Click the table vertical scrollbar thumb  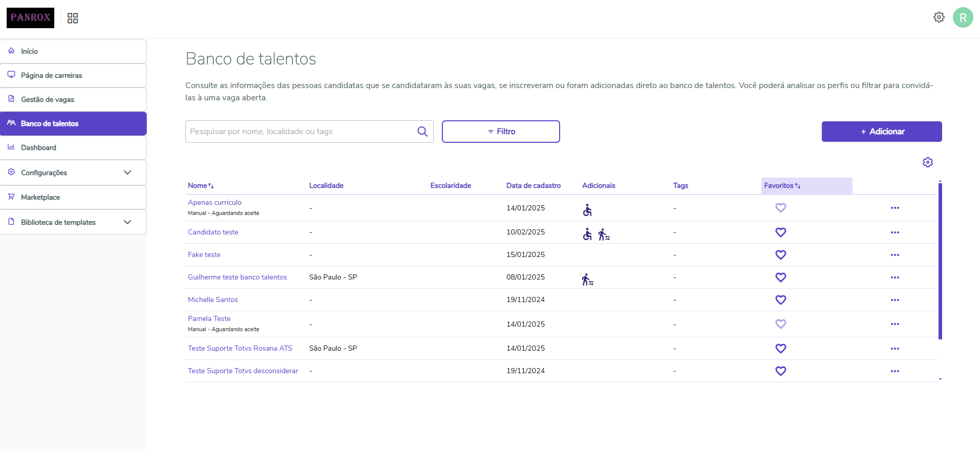[940, 261]
